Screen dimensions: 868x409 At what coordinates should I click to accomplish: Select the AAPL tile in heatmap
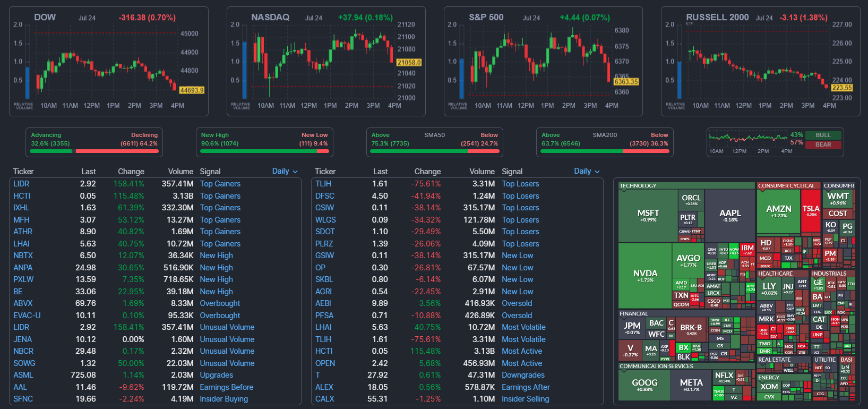730,216
